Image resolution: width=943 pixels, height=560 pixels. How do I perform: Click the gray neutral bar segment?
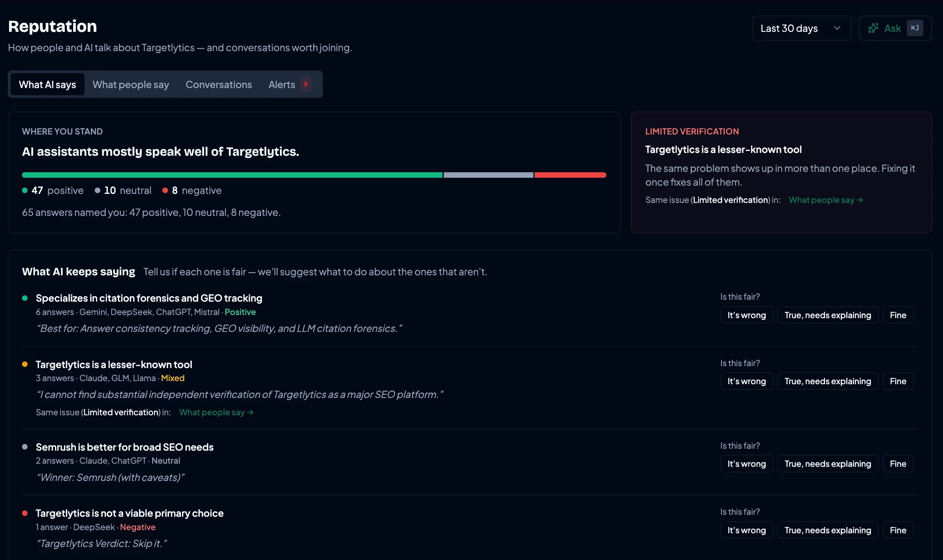pyautogui.click(x=488, y=175)
